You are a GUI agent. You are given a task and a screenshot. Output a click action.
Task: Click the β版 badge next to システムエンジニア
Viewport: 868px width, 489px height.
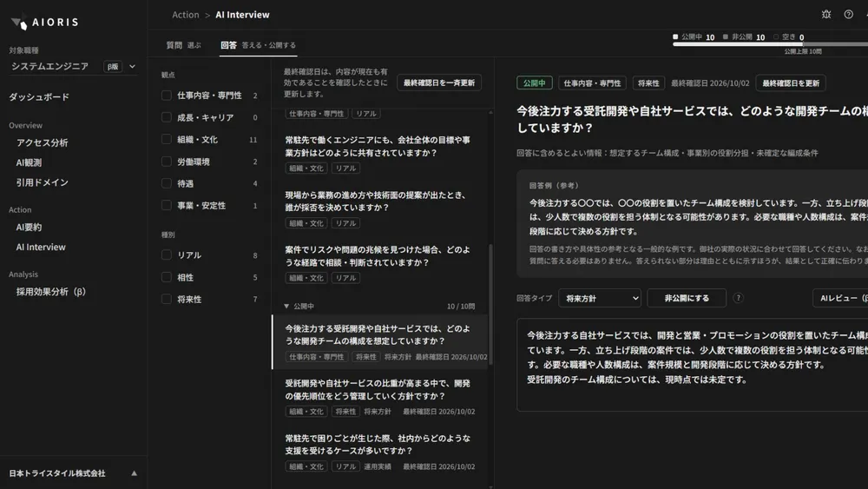click(x=113, y=67)
